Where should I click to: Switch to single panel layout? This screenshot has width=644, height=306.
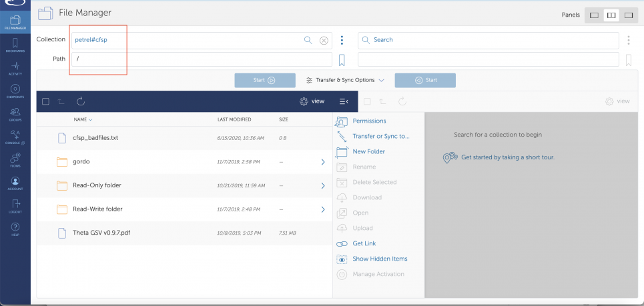tap(594, 15)
